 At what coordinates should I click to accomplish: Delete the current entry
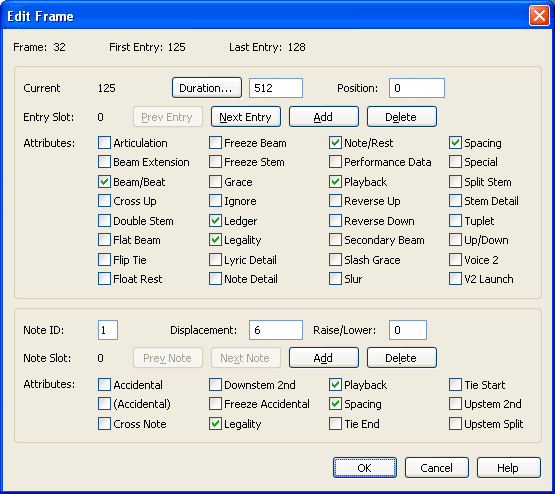[402, 117]
